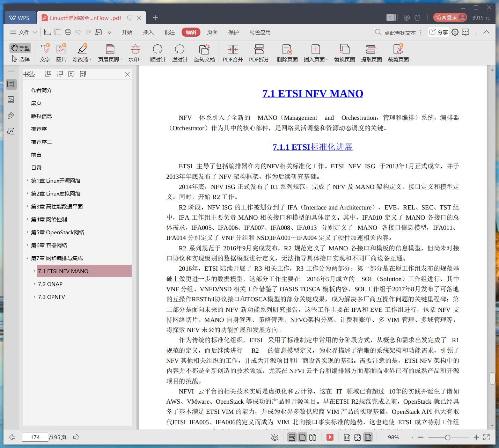Open the 7.1 ETSI NFV MANO heading link
The height and width of the screenshot is (448, 499).
(x=313, y=94)
